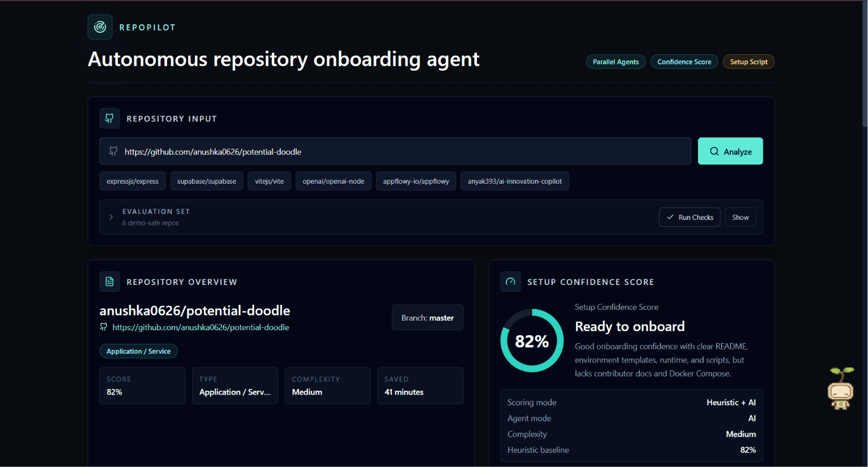Click the COMPLEXITY Medium stat card
Viewport: 868px width, 467px height.
pyautogui.click(x=328, y=386)
